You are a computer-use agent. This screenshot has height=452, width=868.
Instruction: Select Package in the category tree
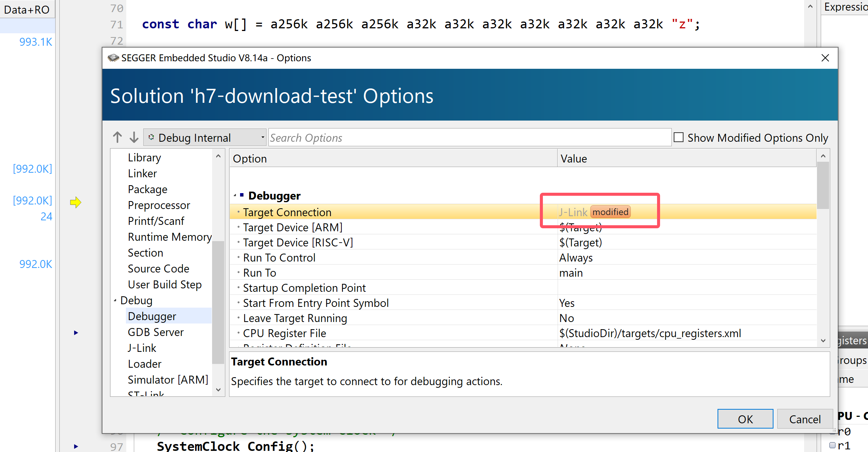pos(147,189)
